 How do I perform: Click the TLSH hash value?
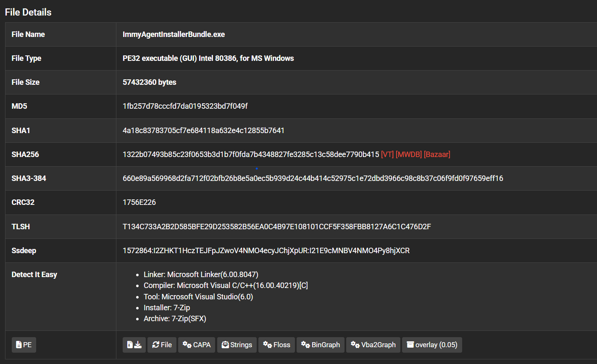[x=276, y=227]
